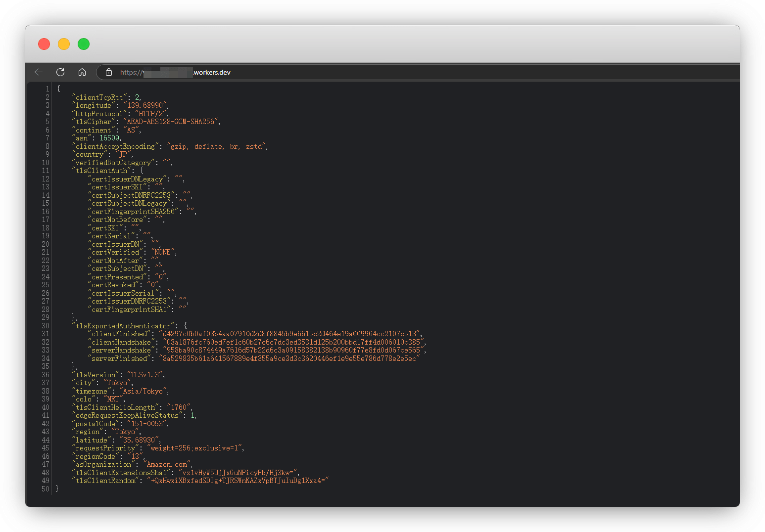Screen dimensions: 765x532
Task: Click the certVerified "NONE" value
Action: pos(162,253)
